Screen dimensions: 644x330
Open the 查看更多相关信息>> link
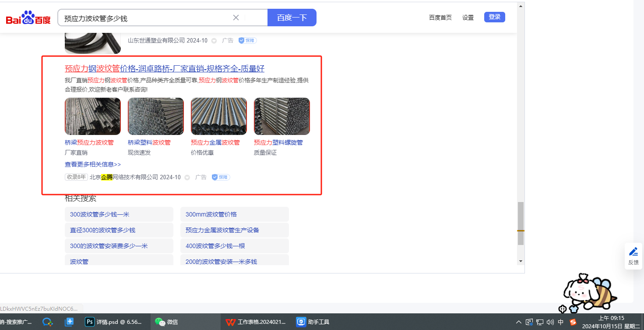(x=93, y=164)
